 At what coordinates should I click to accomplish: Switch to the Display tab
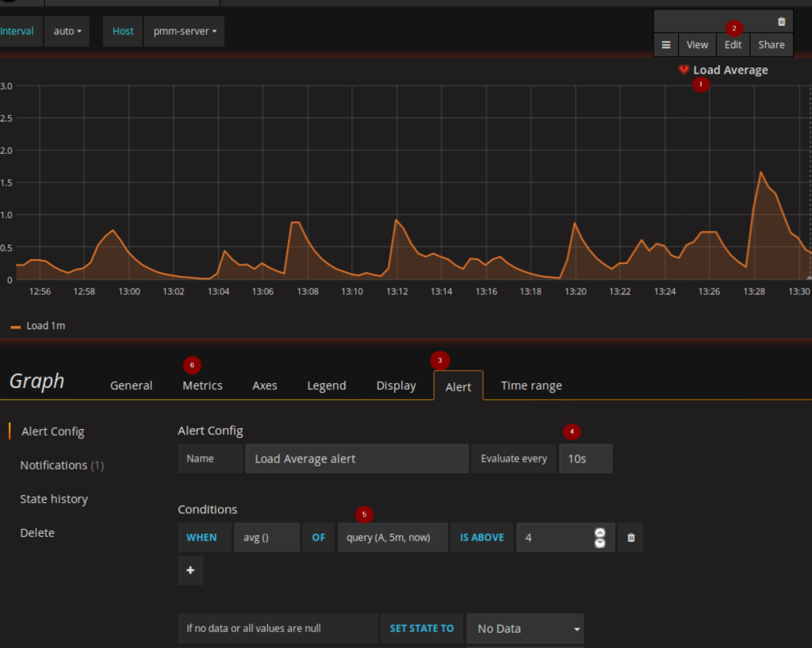[396, 385]
